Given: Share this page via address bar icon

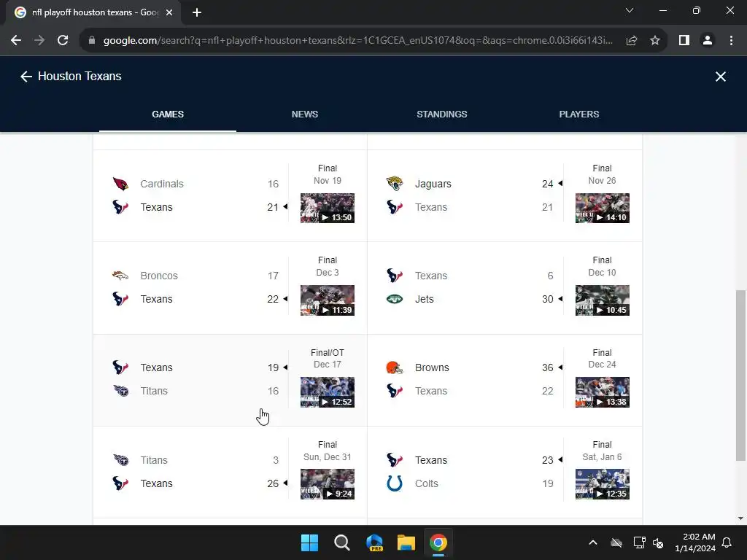Looking at the screenshot, I should (x=632, y=41).
